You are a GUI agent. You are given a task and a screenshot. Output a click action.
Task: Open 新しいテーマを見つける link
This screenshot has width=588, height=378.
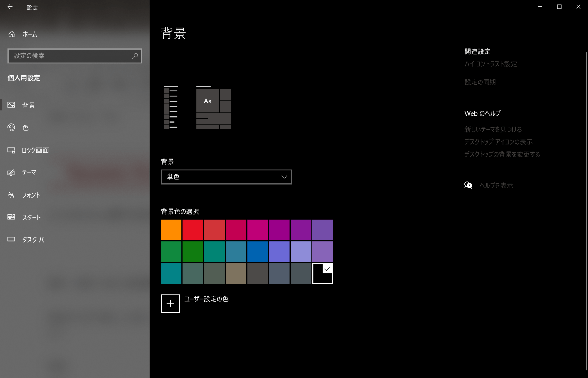click(x=493, y=129)
